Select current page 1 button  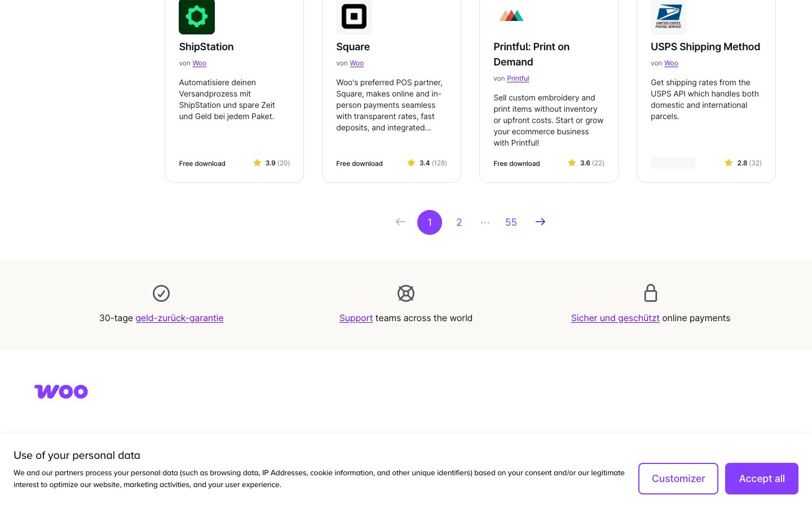pos(430,222)
